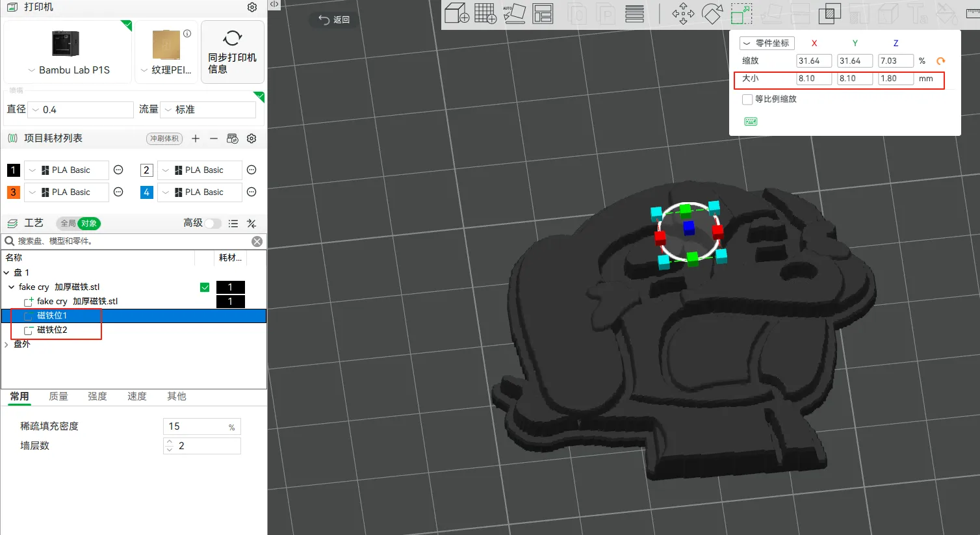This screenshot has width=980, height=535.
Task: Click the green keyboard shortcut icon
Action: coord(751,122)
